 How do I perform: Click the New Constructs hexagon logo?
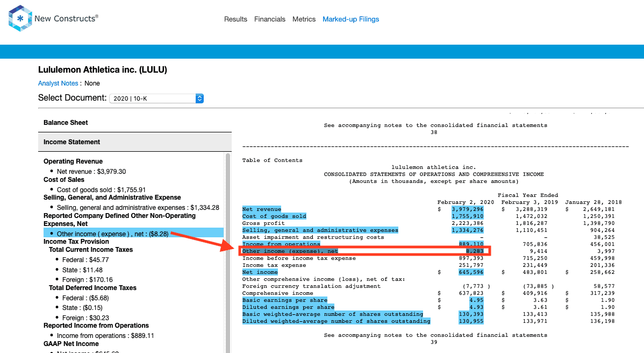click(20, 18)
